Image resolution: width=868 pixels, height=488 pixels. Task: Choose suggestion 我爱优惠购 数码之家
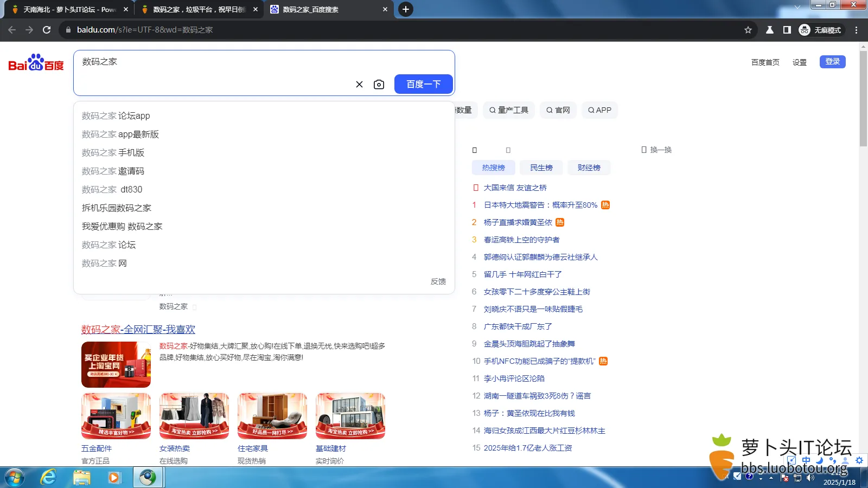click(x=264, y=226)
